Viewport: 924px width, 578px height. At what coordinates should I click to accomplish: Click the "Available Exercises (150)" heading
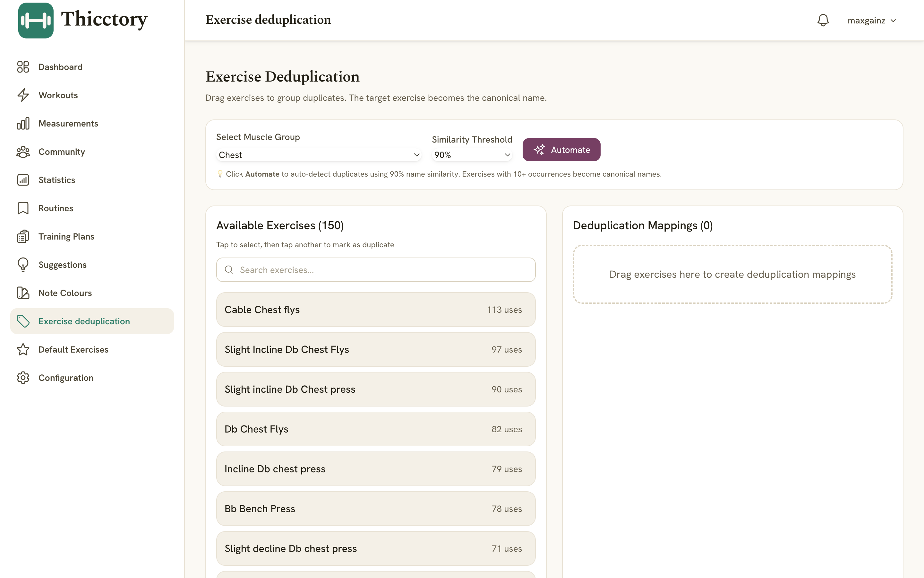[280, 225]
